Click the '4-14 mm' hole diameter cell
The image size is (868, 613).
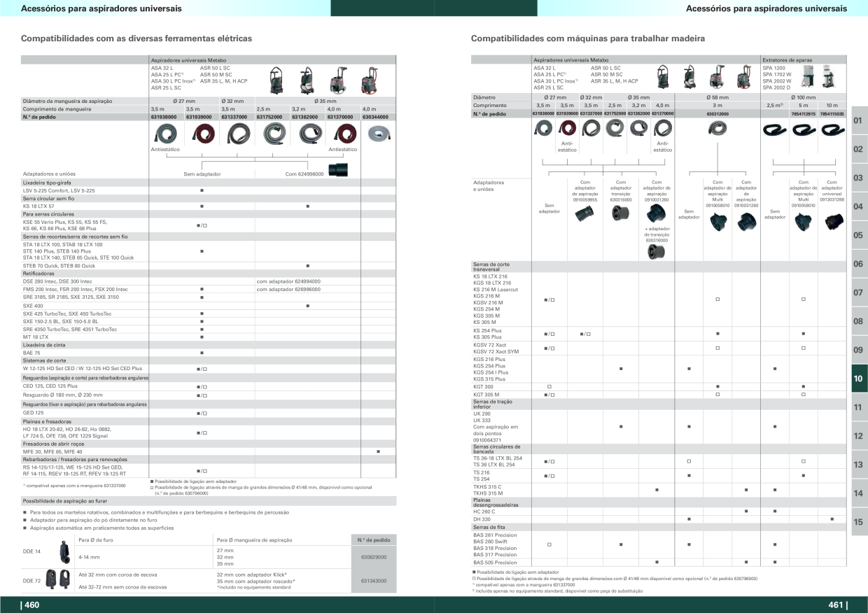90,557
